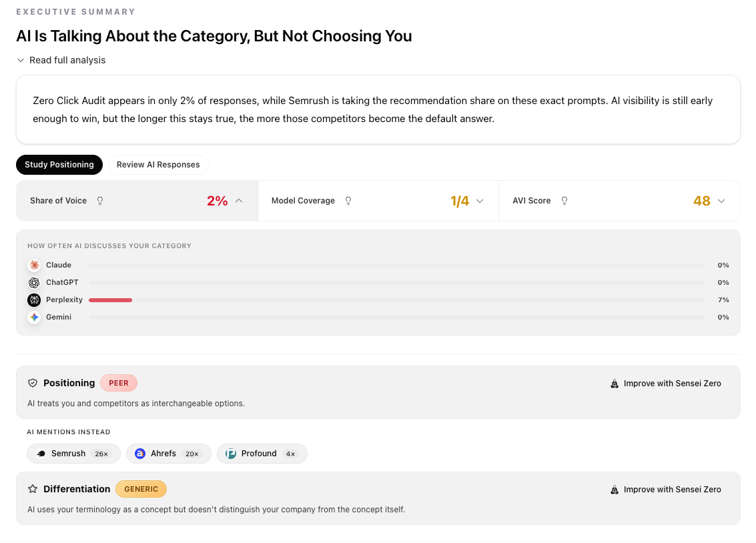Select the Semrush 26× competitor chip
The width and height of the screenshot is (756, 543).
(73, 454)
